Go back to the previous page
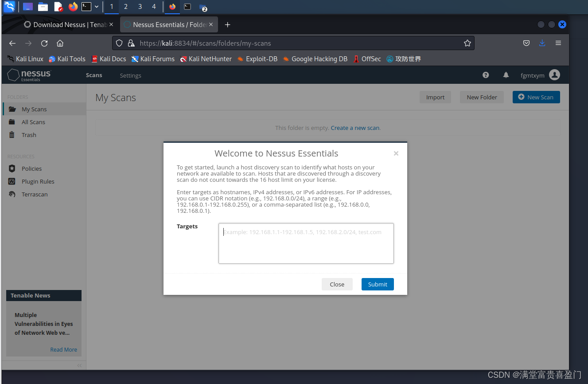Image resolution: width=588 pixels, height=384 pixels. coord(12,43)
